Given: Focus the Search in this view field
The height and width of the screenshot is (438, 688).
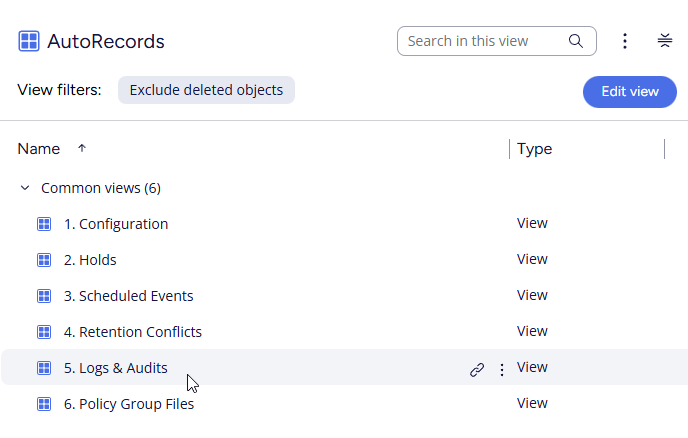Looking at the screenshot, I should click(482, 41).
